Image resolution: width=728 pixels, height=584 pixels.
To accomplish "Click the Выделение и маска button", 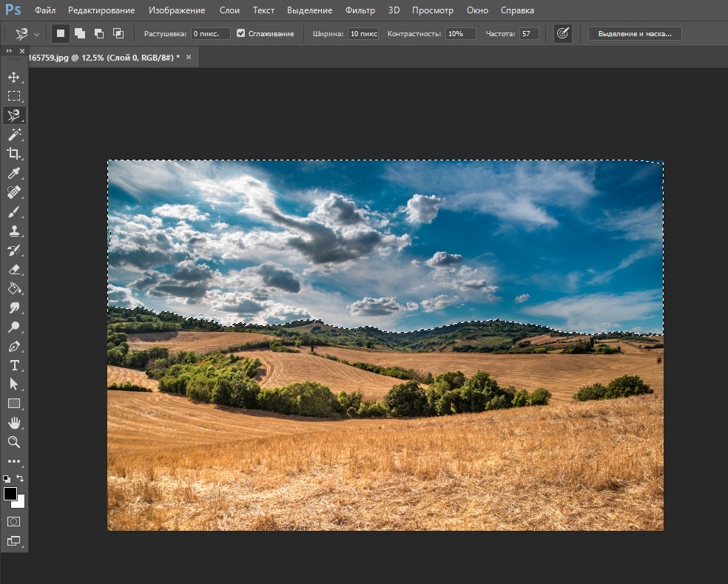I will coord(635,34).
